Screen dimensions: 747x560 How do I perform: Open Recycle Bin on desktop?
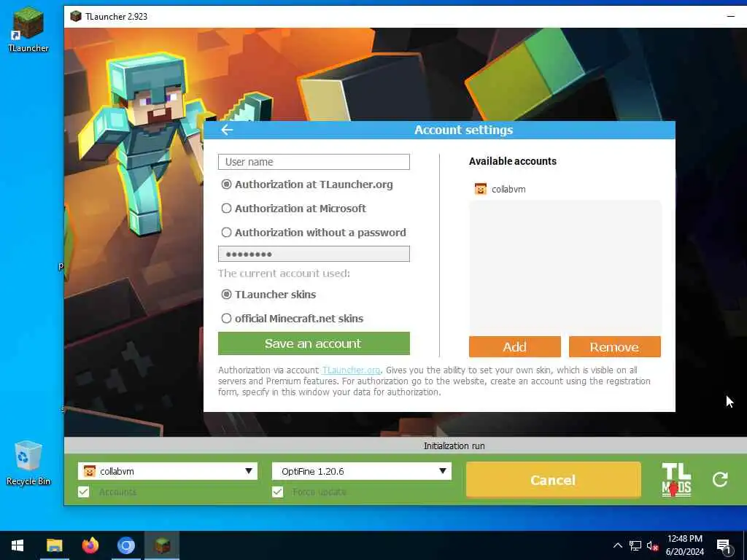click(x=28, y=463)
